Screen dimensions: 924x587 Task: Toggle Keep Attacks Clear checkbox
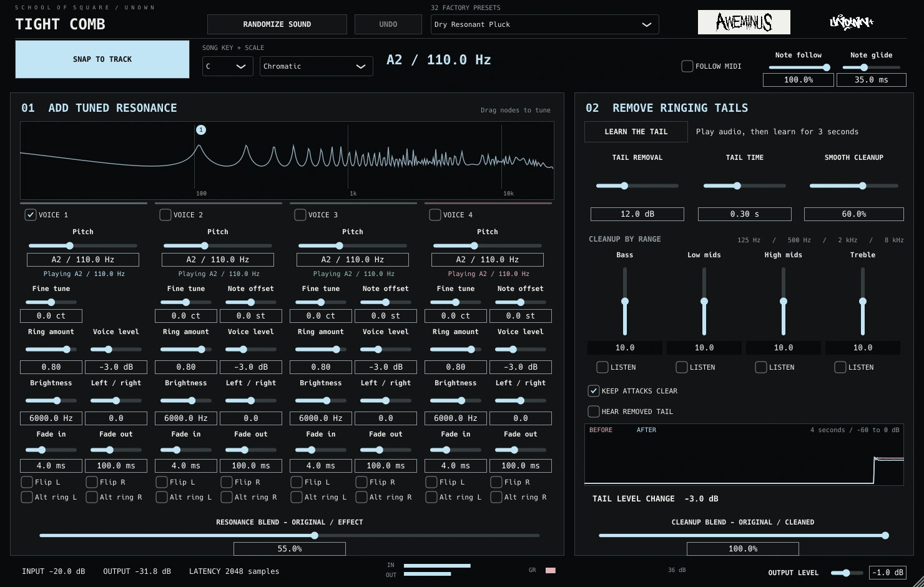point(594,391)
